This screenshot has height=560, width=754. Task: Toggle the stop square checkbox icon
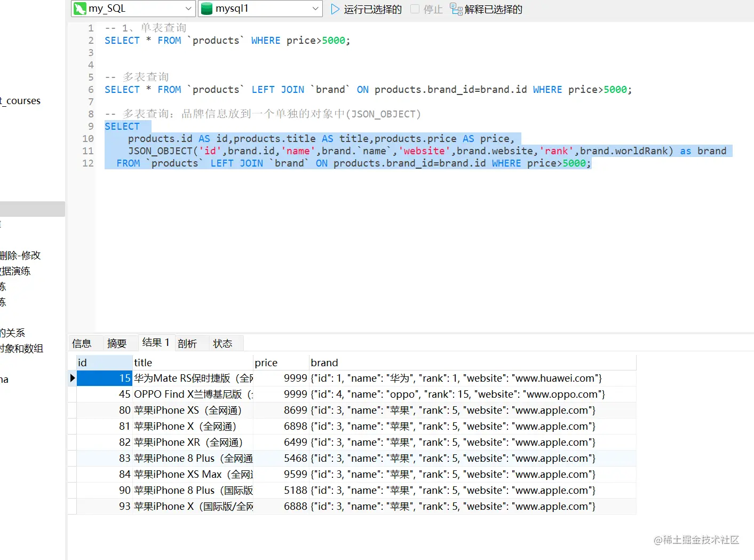tap(415, 9)
